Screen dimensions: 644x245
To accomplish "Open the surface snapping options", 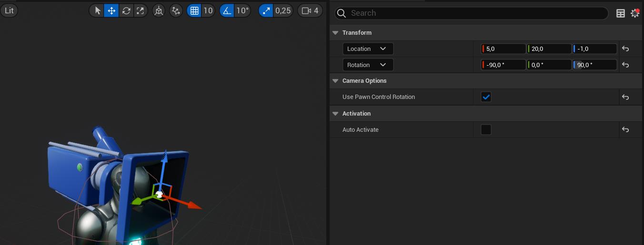I will coord(176,10).
